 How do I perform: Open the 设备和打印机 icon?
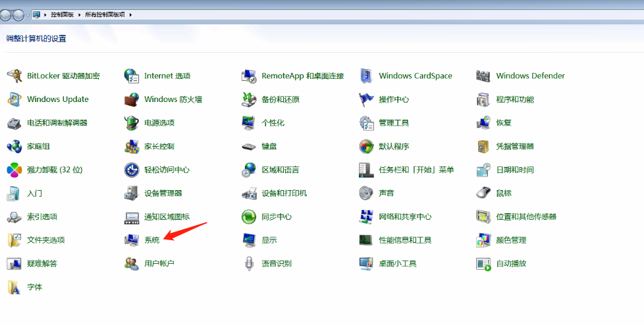[x=249, y=193]
